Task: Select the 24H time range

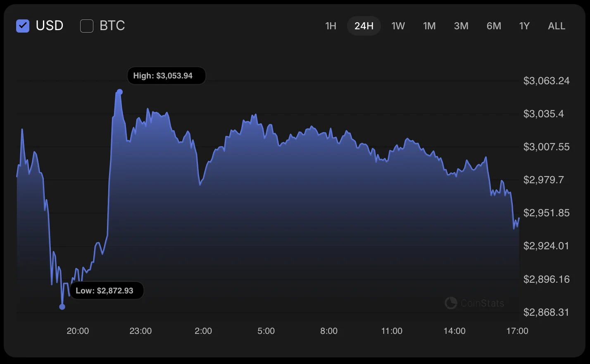Action: point(364,26)
